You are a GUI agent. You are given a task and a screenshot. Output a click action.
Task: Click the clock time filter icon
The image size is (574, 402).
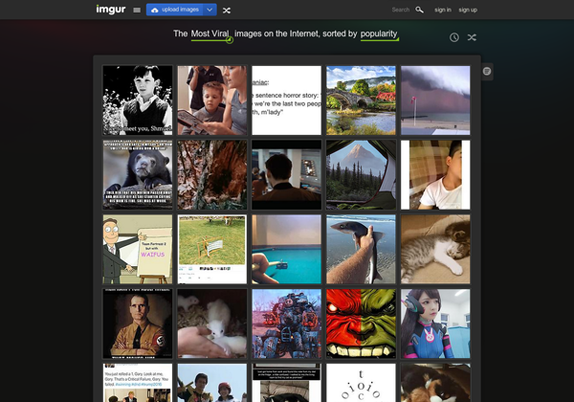click(454, 37)
